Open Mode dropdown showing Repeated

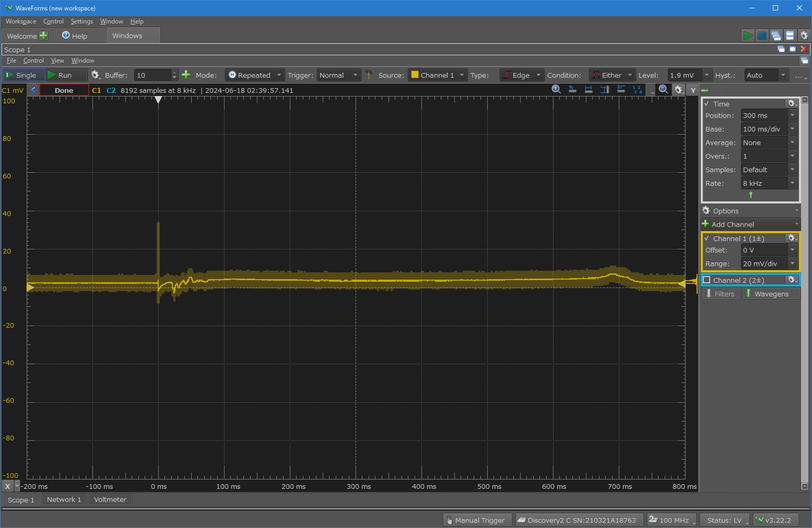[x=255, y=75]
